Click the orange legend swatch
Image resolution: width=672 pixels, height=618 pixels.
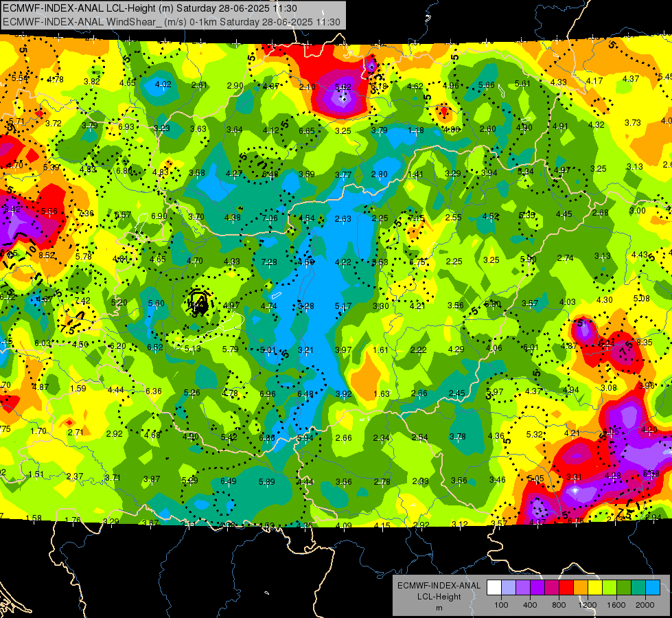point(580,588)
